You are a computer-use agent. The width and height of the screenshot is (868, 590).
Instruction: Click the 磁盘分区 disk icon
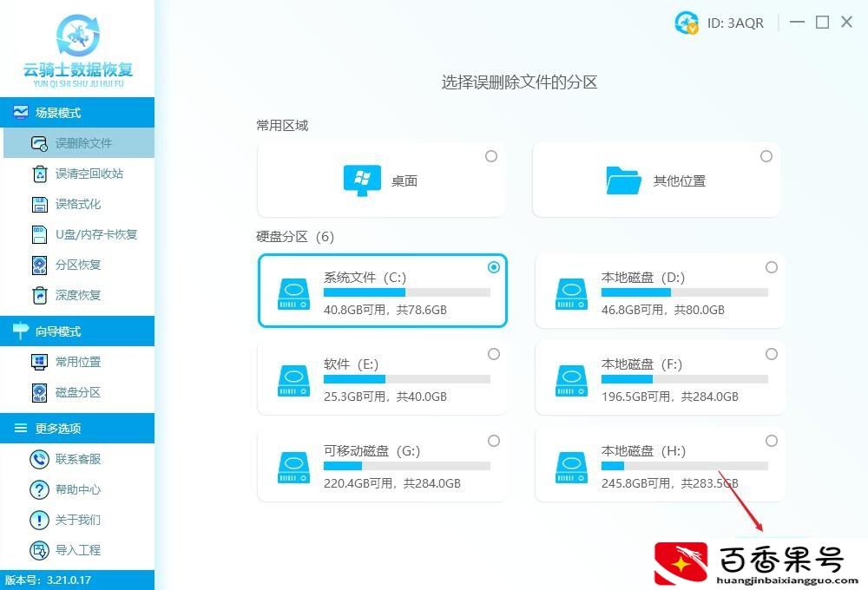39,392
